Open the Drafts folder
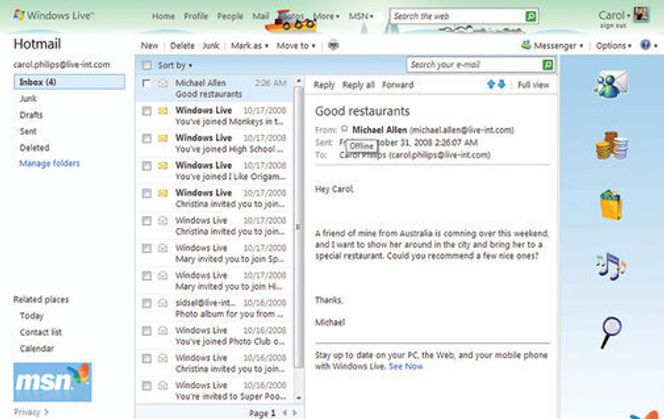 [31, 115]
